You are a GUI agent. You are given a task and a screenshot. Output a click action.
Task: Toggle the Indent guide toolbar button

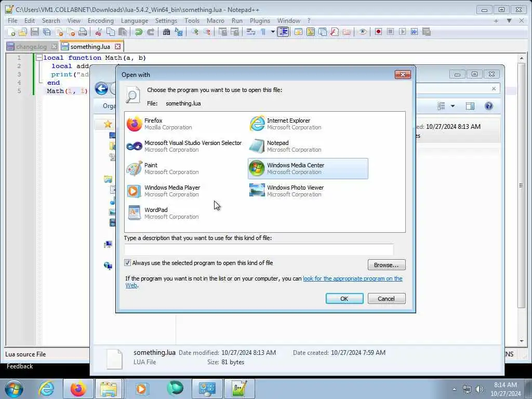click(x=283, y=32)
